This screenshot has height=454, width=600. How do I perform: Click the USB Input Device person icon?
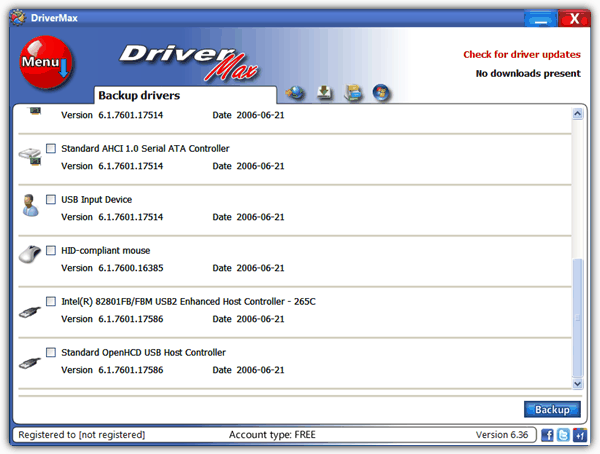(x=30, y=205)
